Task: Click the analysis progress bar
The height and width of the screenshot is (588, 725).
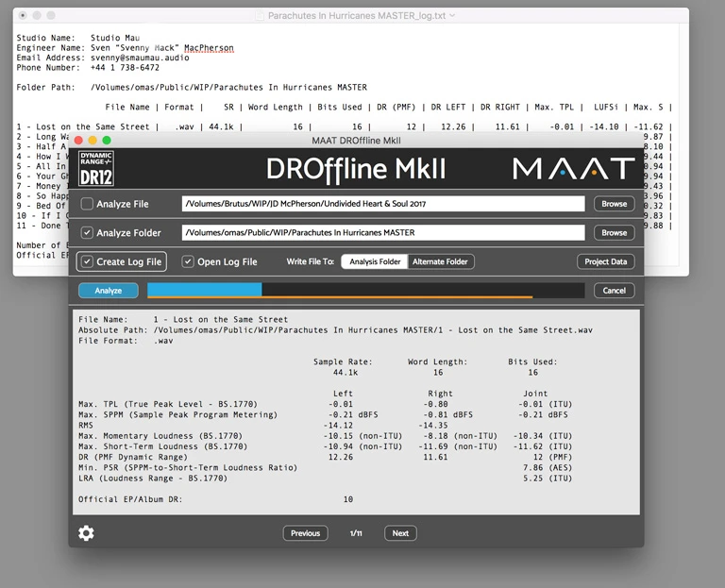Action: pyautogui.click(x=365, y=291)
